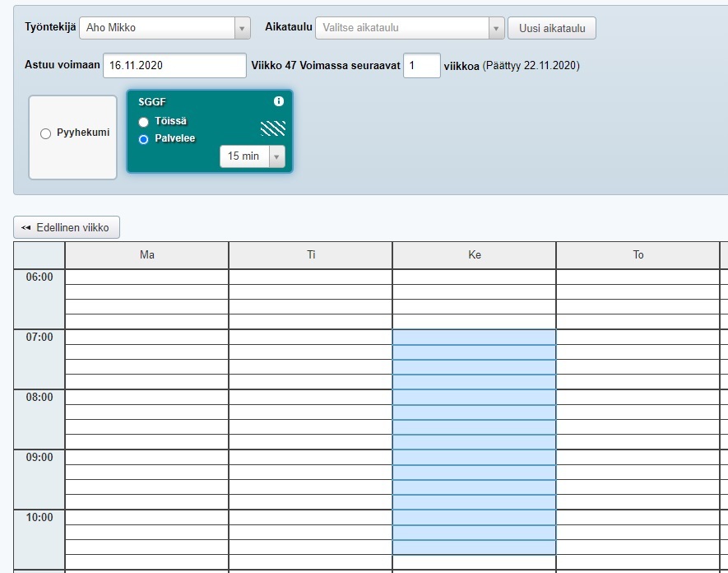The image size is (728, 573).
Task: Click the Ma column header
Action: [146, 255]
